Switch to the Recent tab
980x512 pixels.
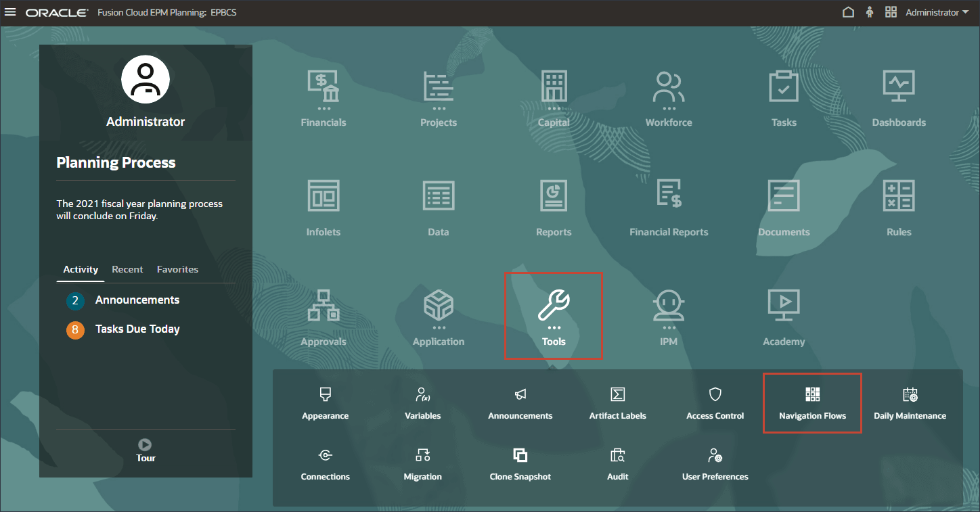click(x=127, y=269)
